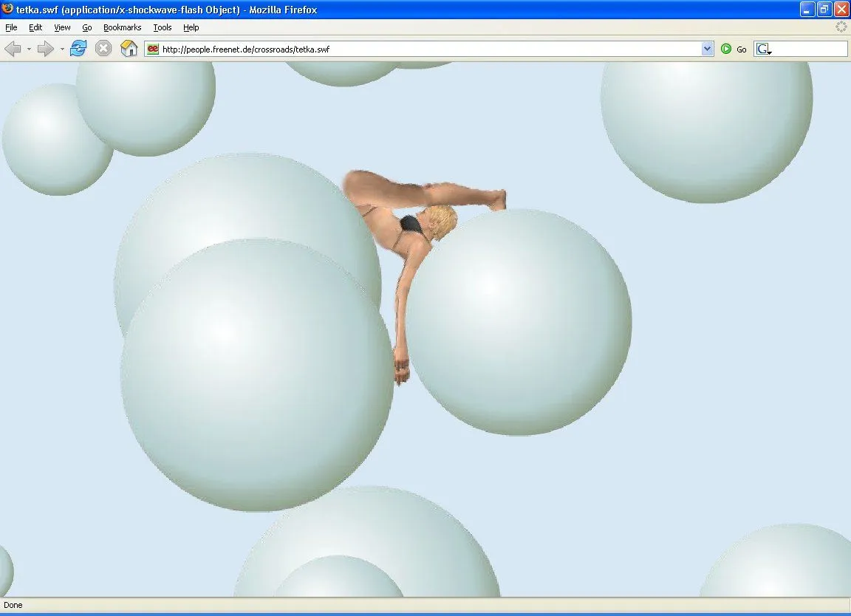The width and height of the screenshot is (851, 616).
Task: Click the Firefox icon in the title bar
Action: (7, 10)
